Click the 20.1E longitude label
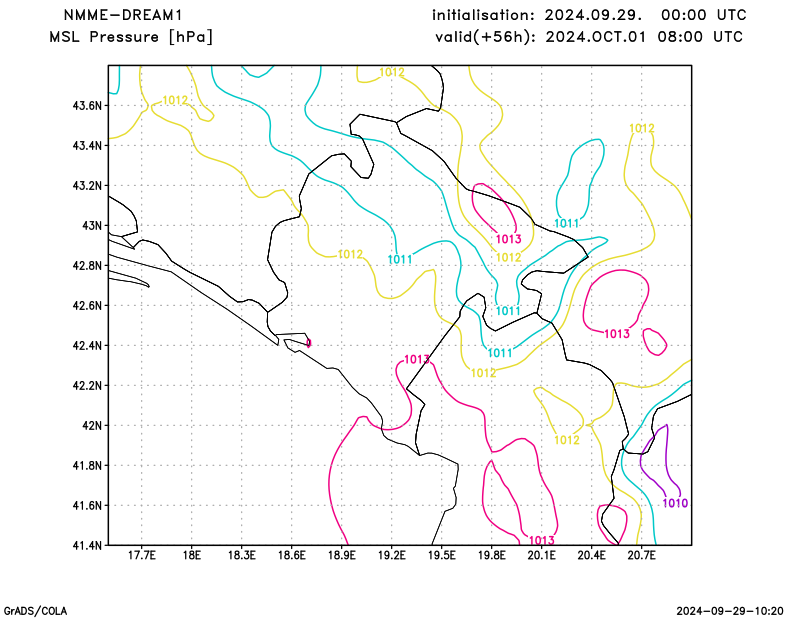Screen dimensions: 800x618 541,555
